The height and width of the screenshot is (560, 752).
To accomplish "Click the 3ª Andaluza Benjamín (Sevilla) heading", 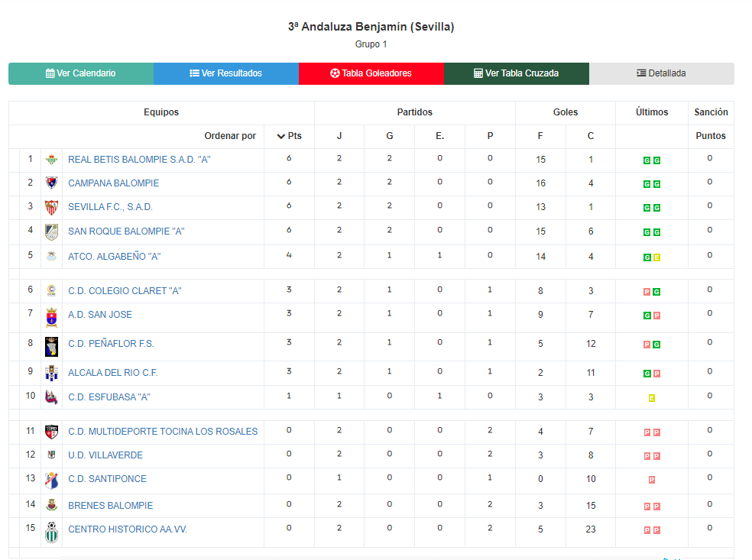I will [371, 27].
